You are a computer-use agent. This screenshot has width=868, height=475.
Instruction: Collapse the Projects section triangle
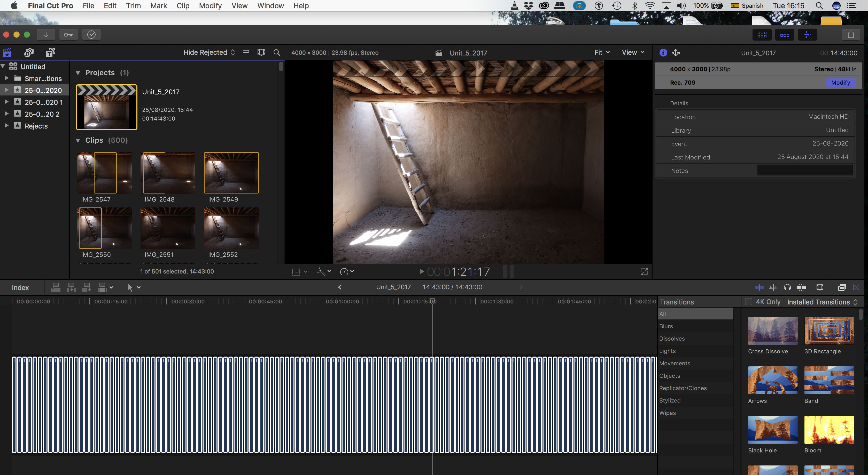coord(78,73)
